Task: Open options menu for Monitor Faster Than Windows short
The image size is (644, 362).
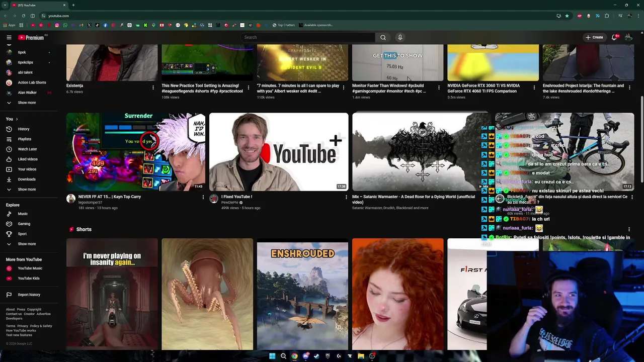Action: [x=439, y=88]
